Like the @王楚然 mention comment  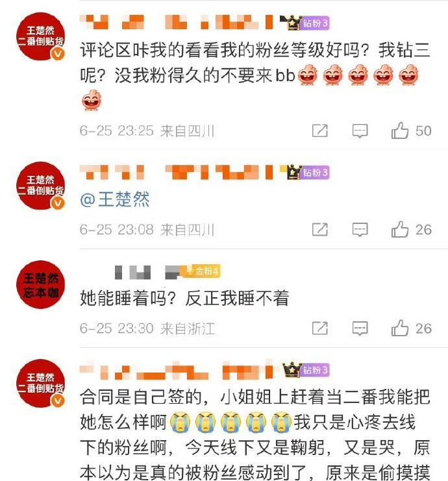pyautogui.click(x=411, y=229)
